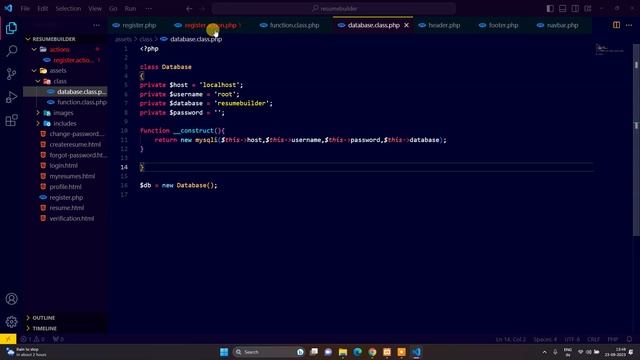Image resolution: width=640 pixels, height=360 pixels.
Task: Click the remote window status icon
Action: (x=8, y=339)
